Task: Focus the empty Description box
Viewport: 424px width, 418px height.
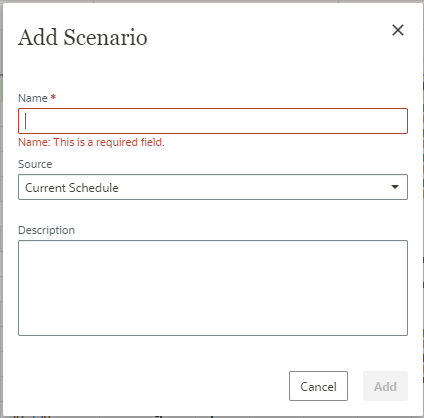Action: (x=213, y=288)
